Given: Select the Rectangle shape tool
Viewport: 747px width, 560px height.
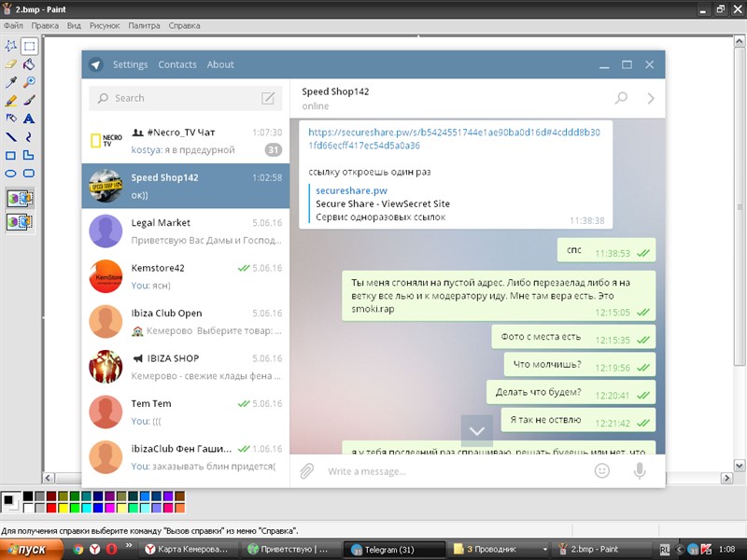Looking at the screenshot, I should click(x=11, y=155).
